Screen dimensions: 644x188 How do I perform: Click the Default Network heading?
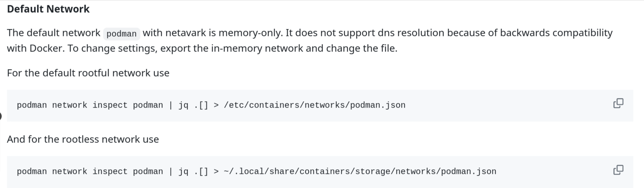pyautogui.click(x=48, y=9)
